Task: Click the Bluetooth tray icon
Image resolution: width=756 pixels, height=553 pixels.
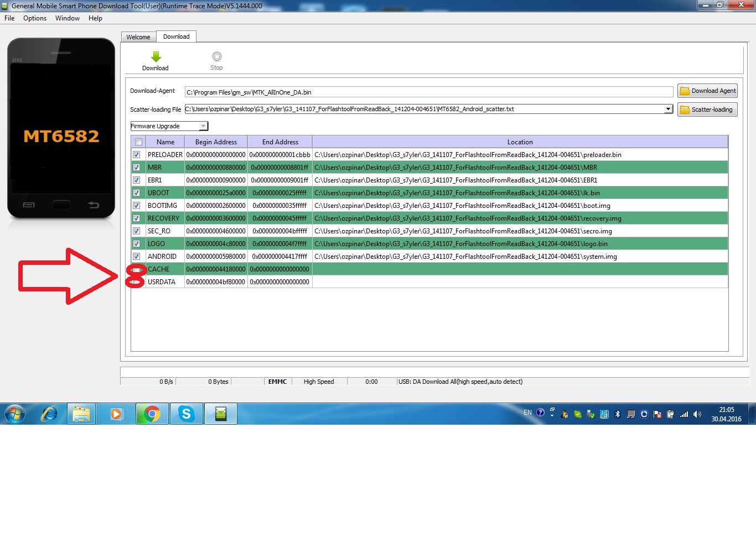Action: pyautogui.click(x=618, y=414)
